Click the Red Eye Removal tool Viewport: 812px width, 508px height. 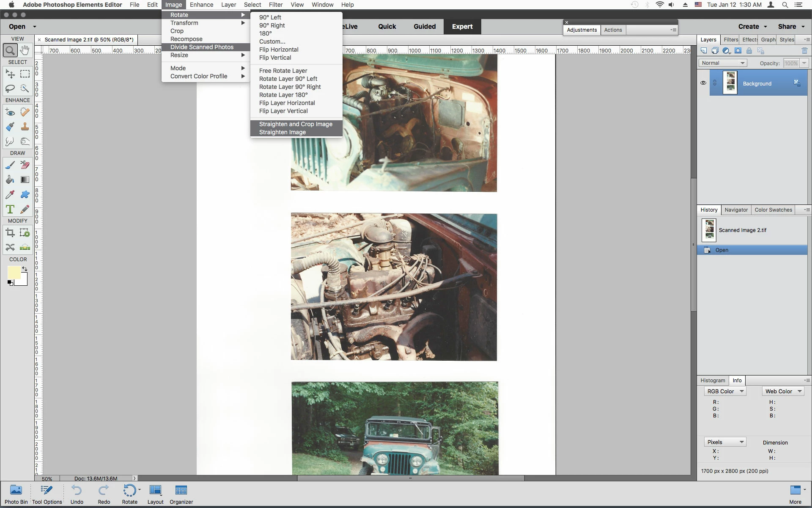[x=10, y=112]
